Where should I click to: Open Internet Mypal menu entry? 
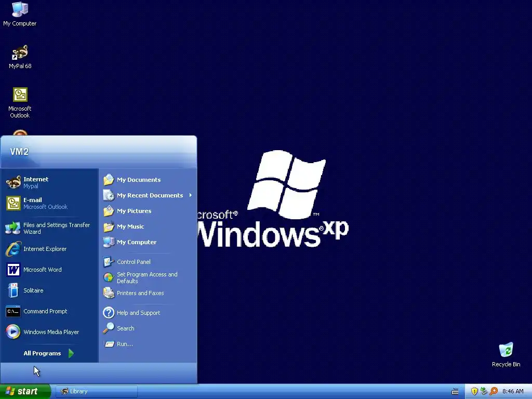49,182
